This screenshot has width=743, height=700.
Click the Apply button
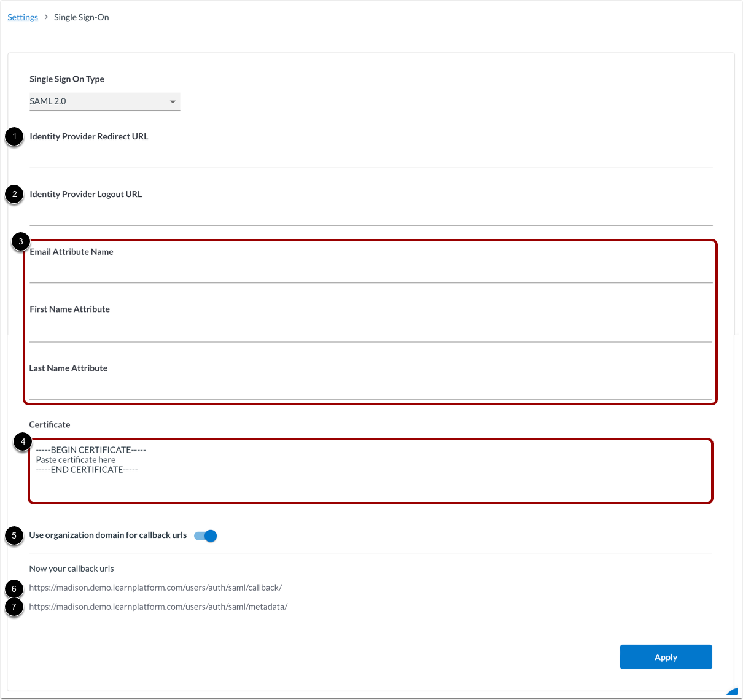pyautogui.click(x=666, y=656)
